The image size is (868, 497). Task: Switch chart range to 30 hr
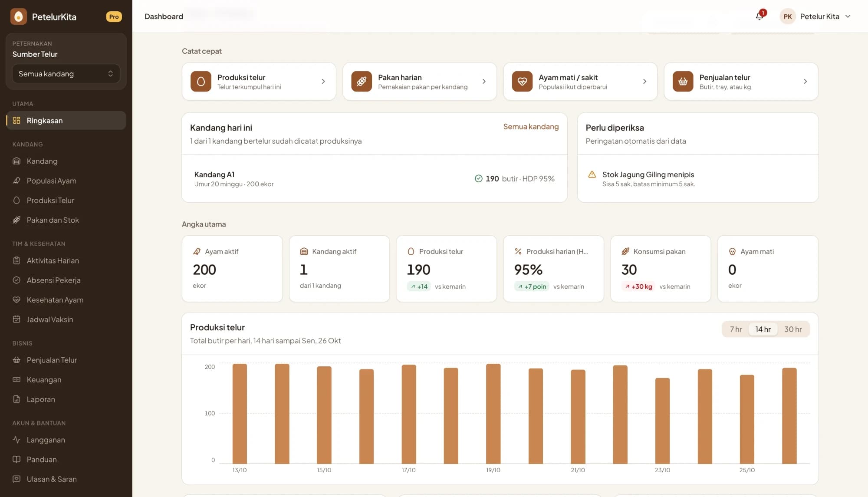pos(793,329)
